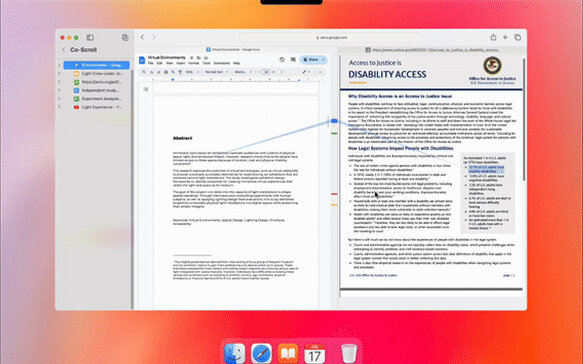Open the Docs File menu
The width and height of the screenshot is (583, 364).
pos(151,63)
